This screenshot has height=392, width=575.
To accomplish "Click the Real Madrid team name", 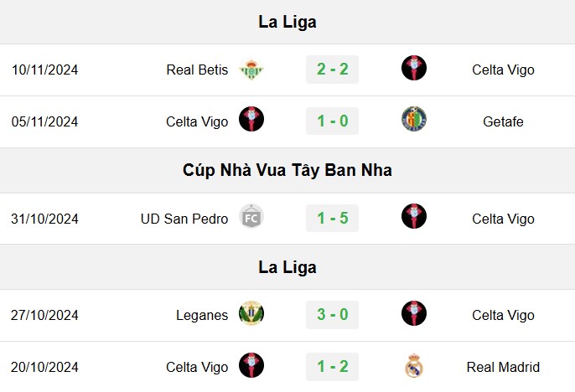I will tap(503, 367).
